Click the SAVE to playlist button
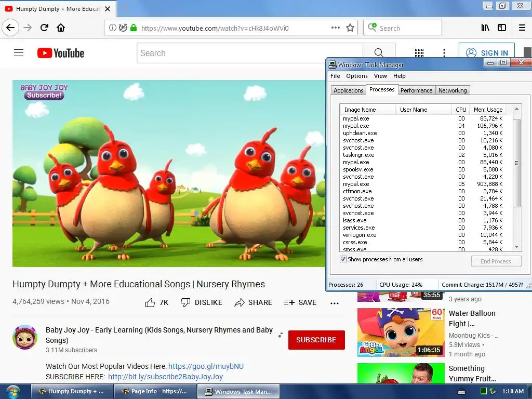The height and width of the screenshot is (399, 532). tap(300, 302)
